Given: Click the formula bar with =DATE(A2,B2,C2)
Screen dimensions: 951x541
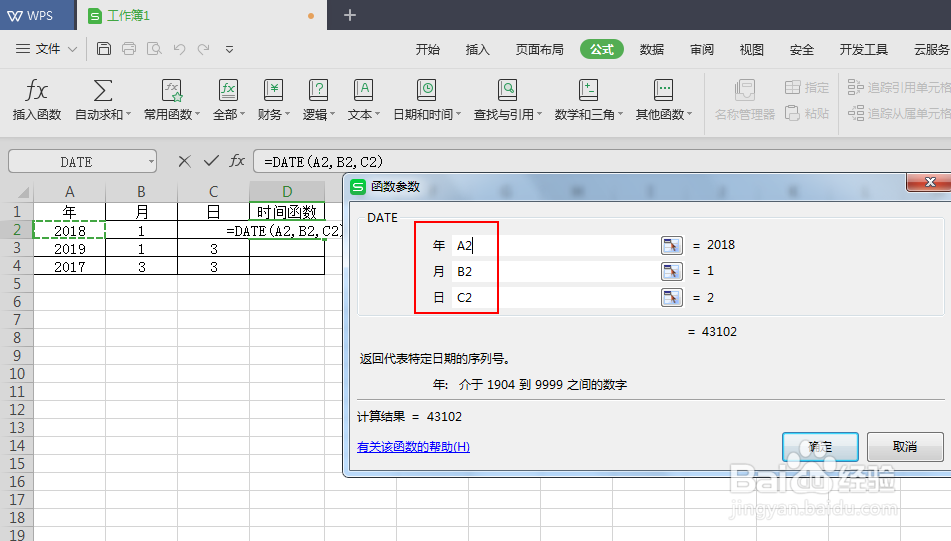Looking at the screenshot, I should click(600, 162).
